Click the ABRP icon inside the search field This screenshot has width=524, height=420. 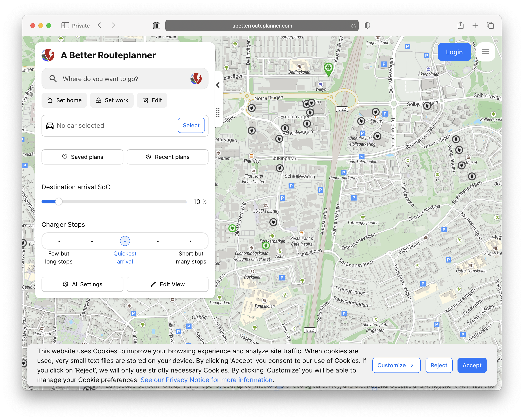196,79
